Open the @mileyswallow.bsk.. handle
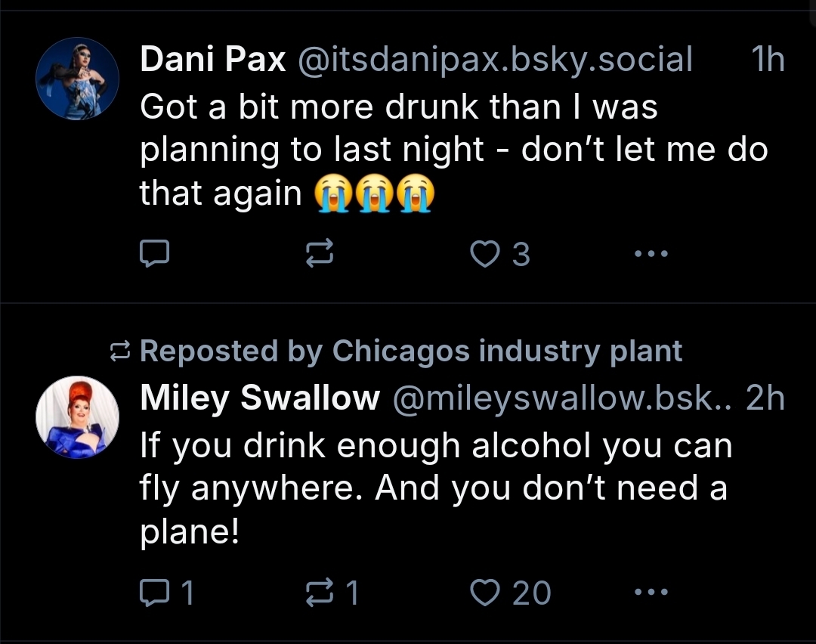Screen dimensions: 816x644 pyautogui.click(x=561, y=398)
